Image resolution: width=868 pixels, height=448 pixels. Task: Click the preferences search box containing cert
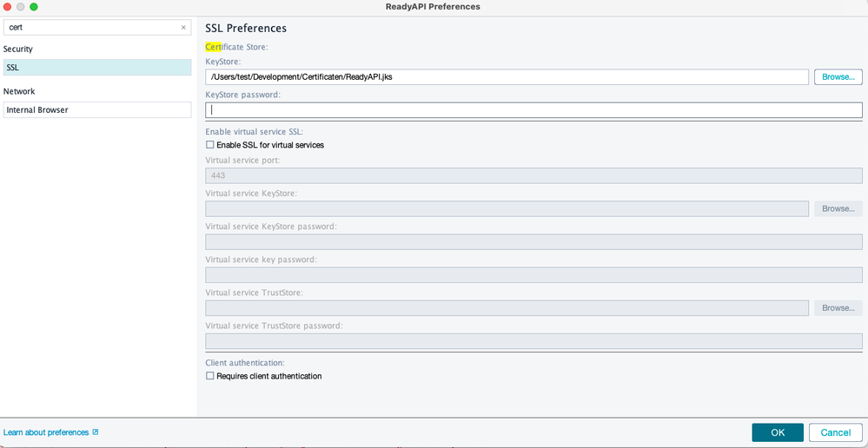point(97,27)
